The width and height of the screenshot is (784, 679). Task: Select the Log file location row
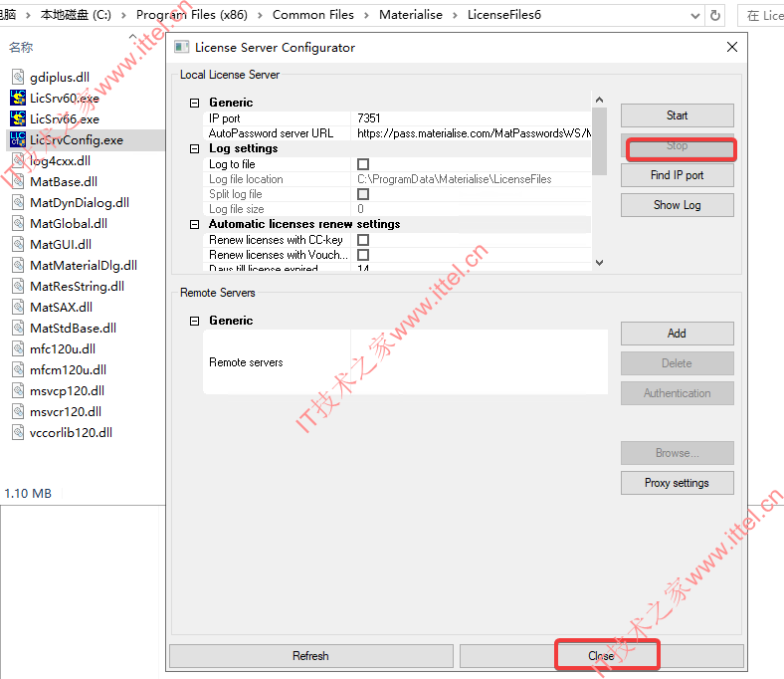click(x=397, y=179)
